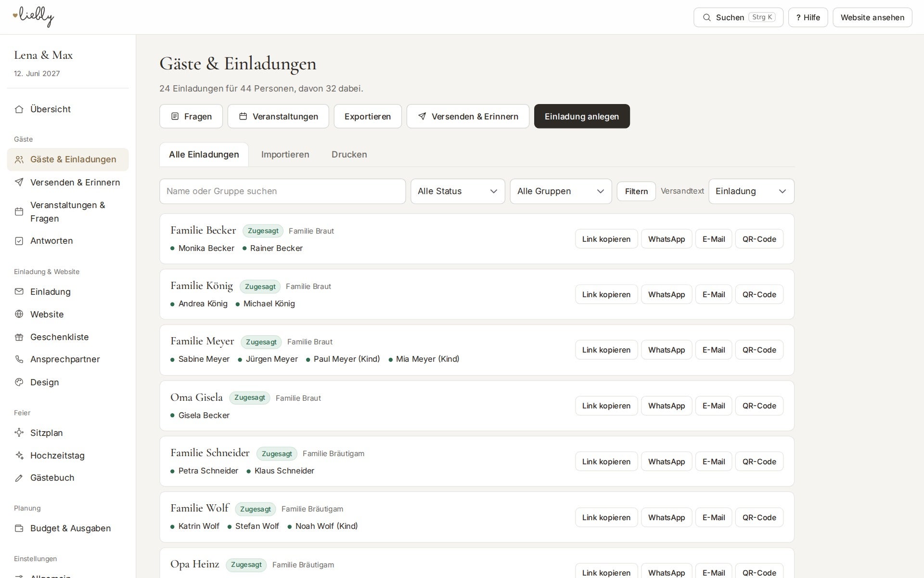Click guest name Noah Wolf (Kind)
Screen dimensions: 924x578
coord(326,526)
